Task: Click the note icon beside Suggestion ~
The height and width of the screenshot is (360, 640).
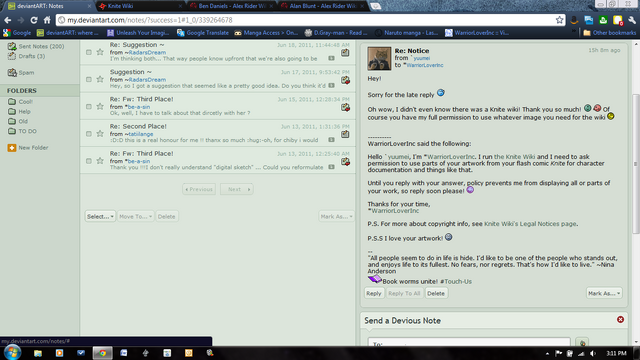Action: (345, 80)
